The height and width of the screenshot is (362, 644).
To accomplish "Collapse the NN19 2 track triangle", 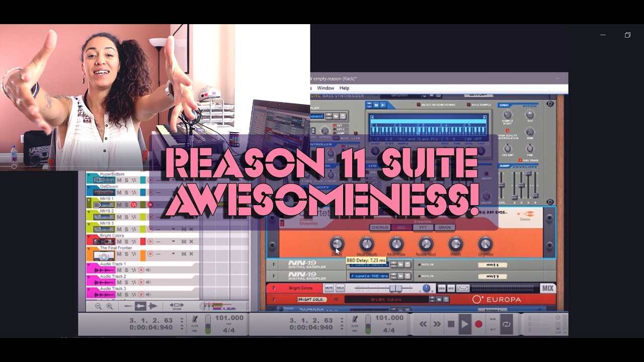I will (x=90, y=212).
